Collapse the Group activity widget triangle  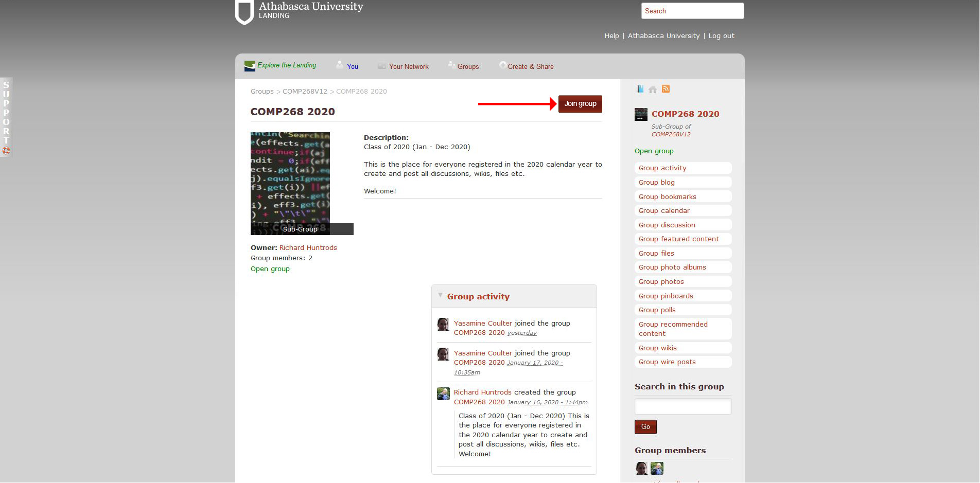[x=440, y=295]
